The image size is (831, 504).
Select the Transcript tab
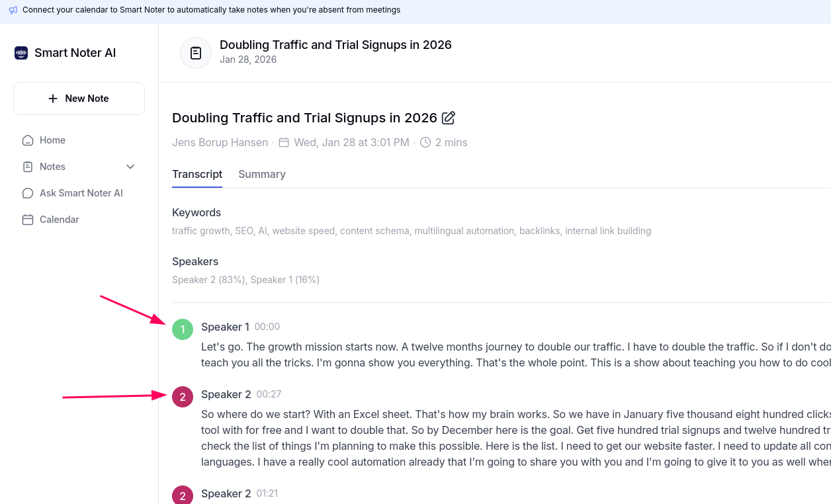[x=197, y=174]
